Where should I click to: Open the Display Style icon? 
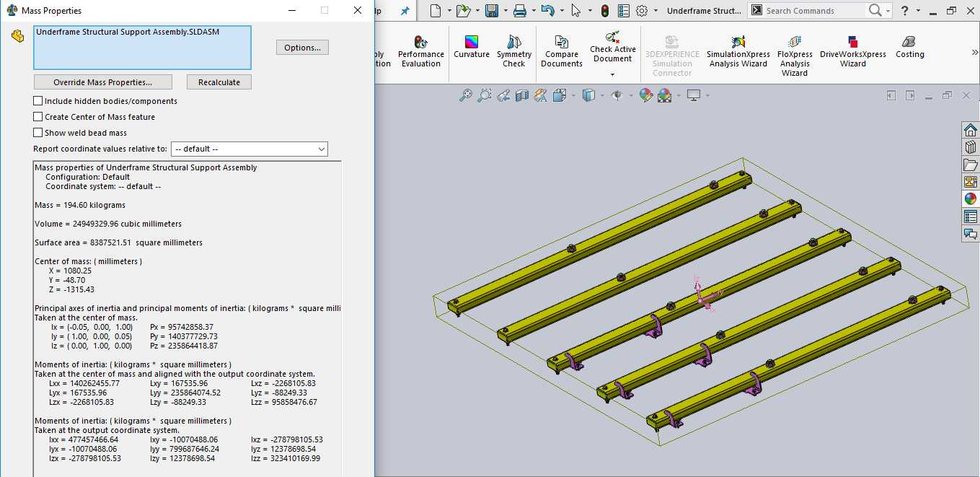588,95
